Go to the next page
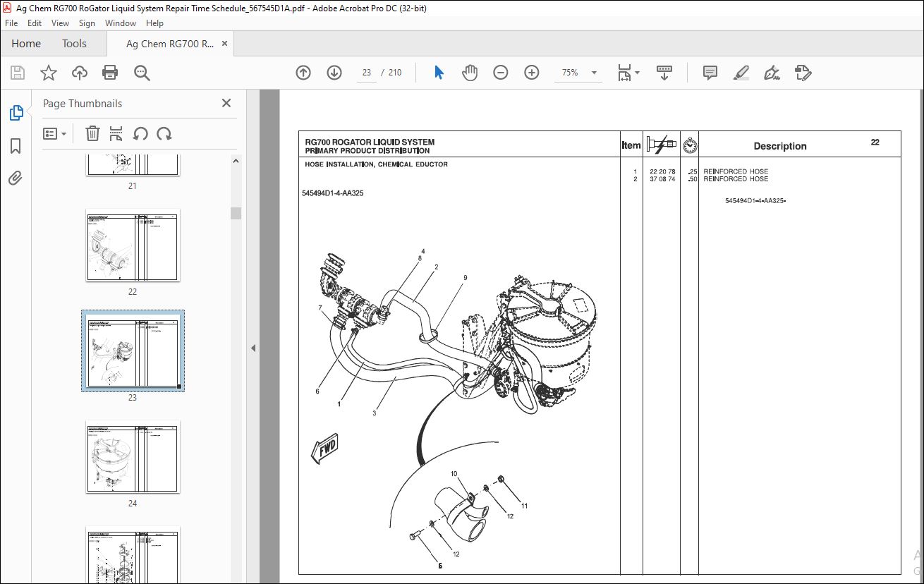This screenshot has width=924, height=584. click(x=334, y=73)
